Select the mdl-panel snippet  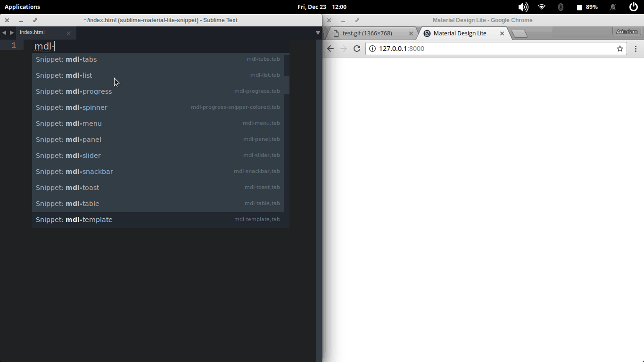point(158,140)
